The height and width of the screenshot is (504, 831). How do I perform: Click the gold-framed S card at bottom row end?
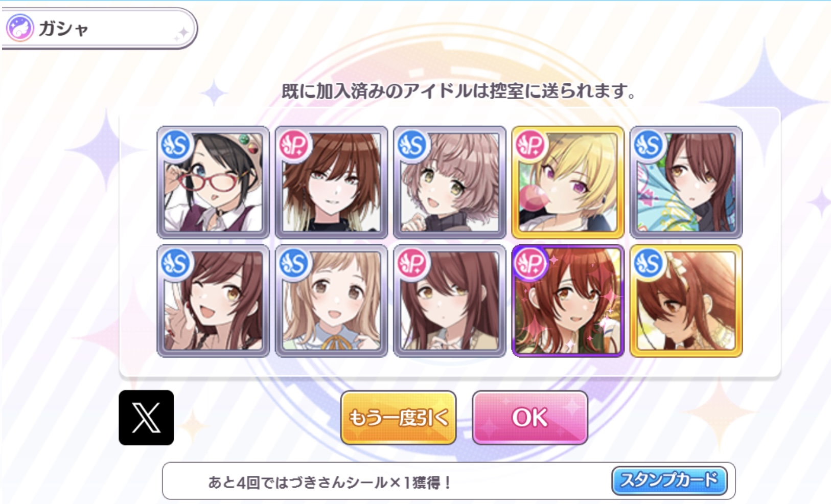pos(686,301)
